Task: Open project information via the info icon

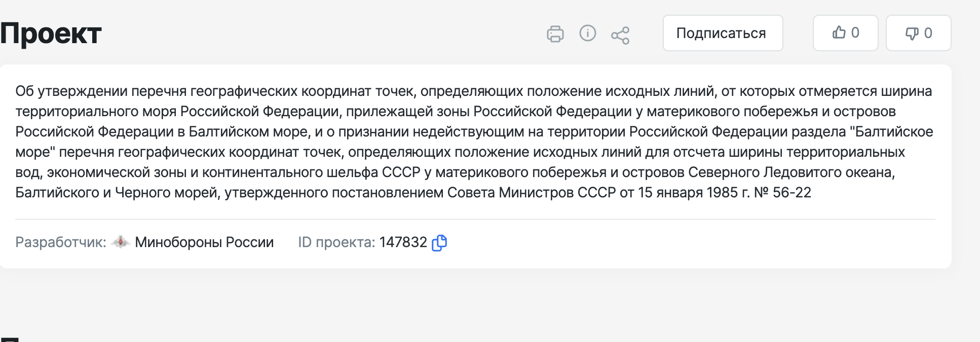Action: point(587,33)
